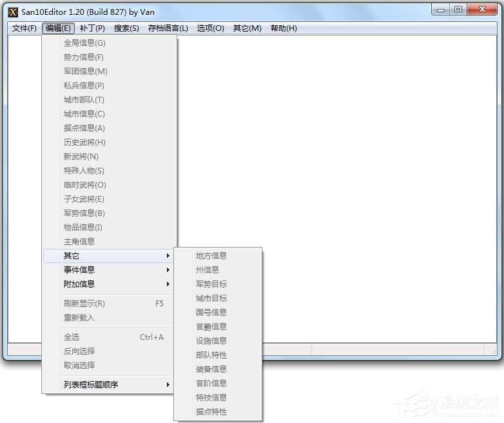Open the 选项(O) menu
The width and height of the screenshot is (504, 423).
click(211, 28)
